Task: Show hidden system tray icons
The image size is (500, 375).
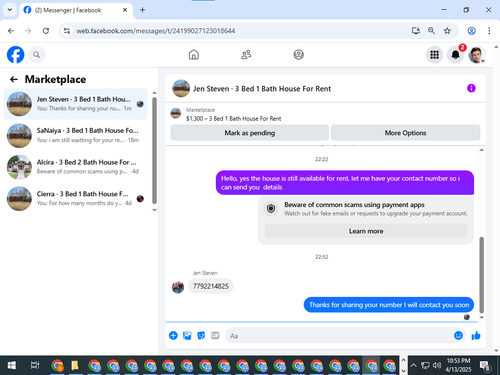Action: [413, 365]
